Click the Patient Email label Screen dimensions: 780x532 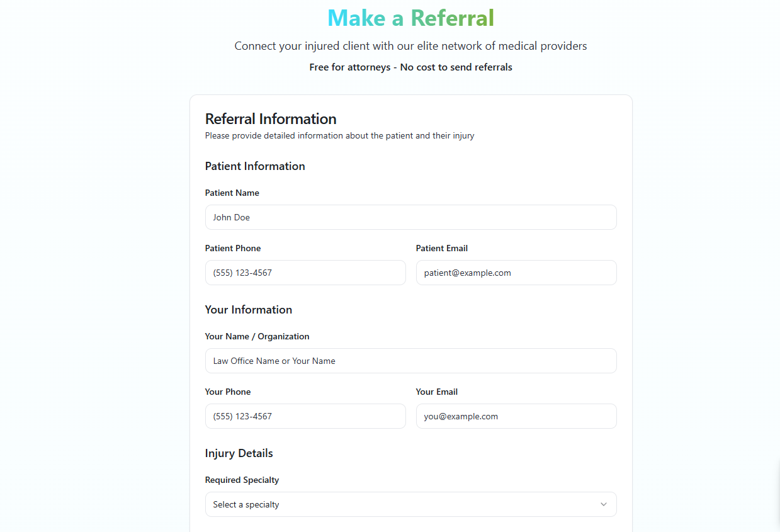441,249
